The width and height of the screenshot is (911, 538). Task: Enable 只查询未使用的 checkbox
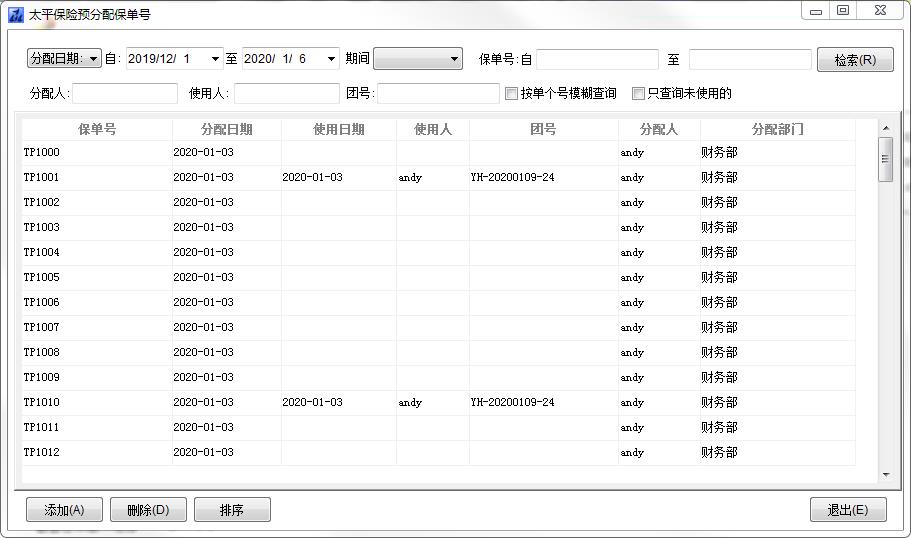(639, 94)
